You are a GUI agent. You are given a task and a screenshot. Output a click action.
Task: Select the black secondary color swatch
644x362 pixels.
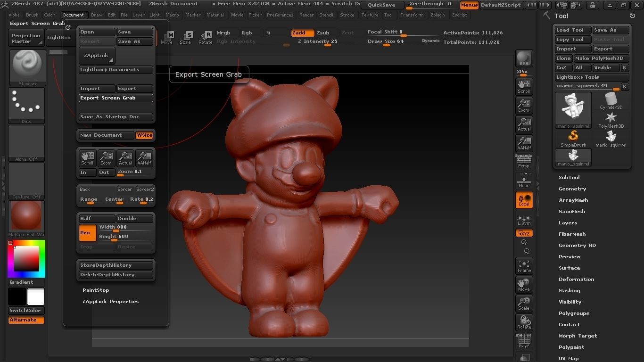[x=17, y=296]
